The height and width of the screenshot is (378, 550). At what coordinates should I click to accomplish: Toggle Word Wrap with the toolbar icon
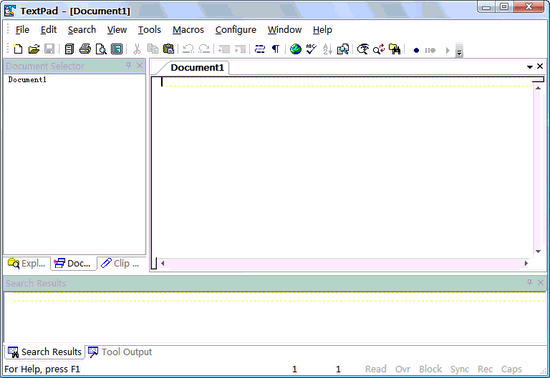260,49
